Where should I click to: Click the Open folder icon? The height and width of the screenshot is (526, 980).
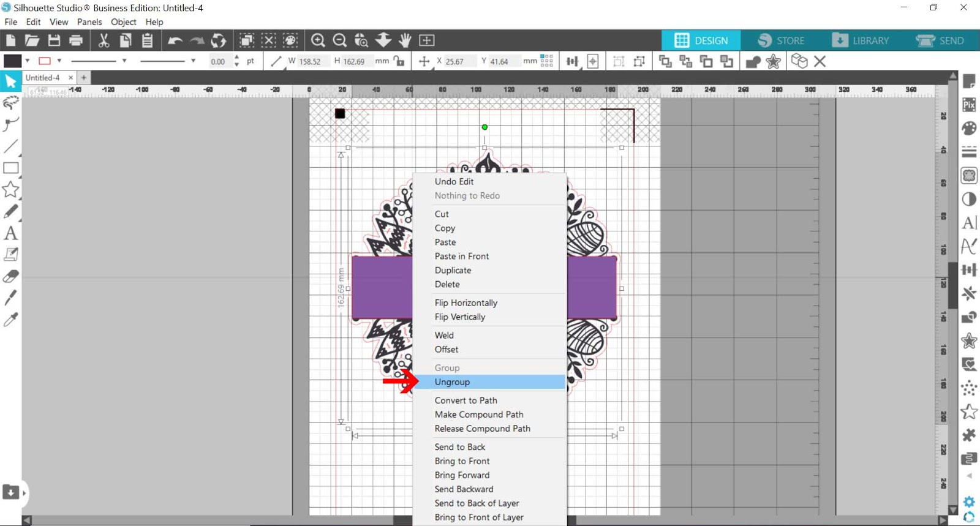[x=32, y=40]
